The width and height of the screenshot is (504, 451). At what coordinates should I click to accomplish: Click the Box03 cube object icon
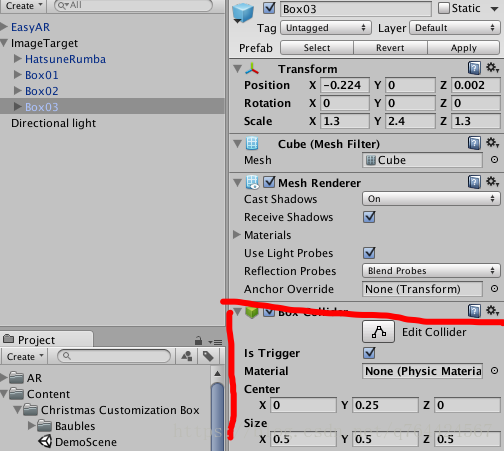(243, 13)
